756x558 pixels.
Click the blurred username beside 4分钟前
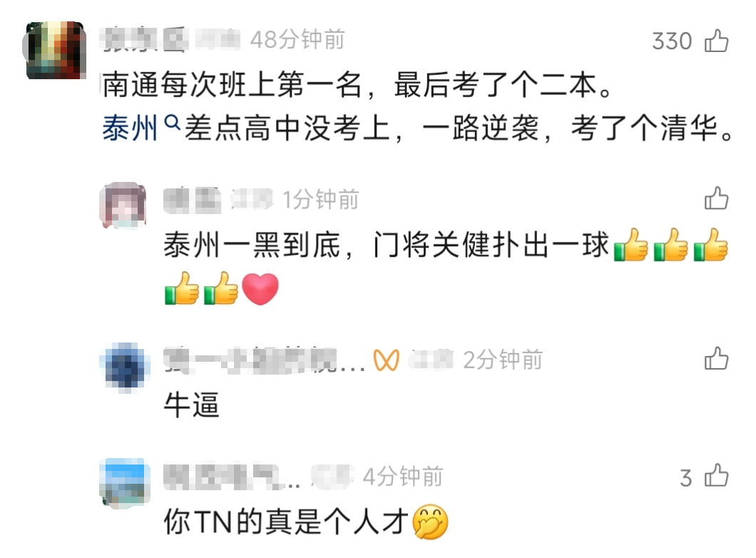(232, 476)
